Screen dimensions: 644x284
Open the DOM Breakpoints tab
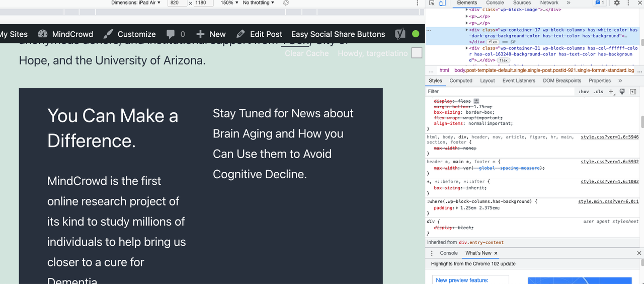pos(562,81)
